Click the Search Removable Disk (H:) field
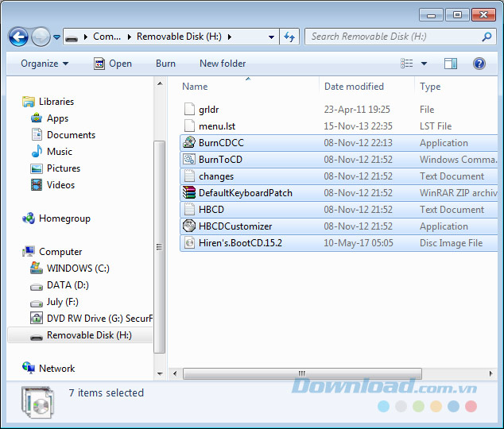This screenshot has height=429, width=504. 394,37
